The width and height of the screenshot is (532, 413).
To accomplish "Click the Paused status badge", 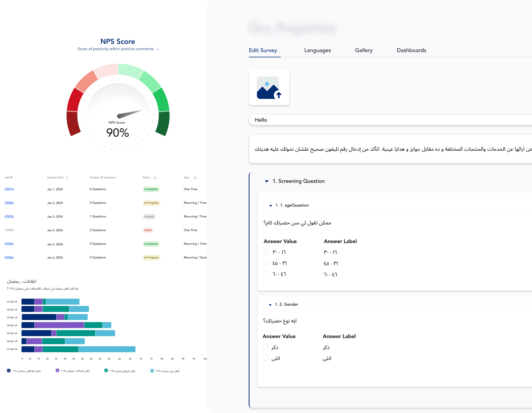I will tap(149, 217).
